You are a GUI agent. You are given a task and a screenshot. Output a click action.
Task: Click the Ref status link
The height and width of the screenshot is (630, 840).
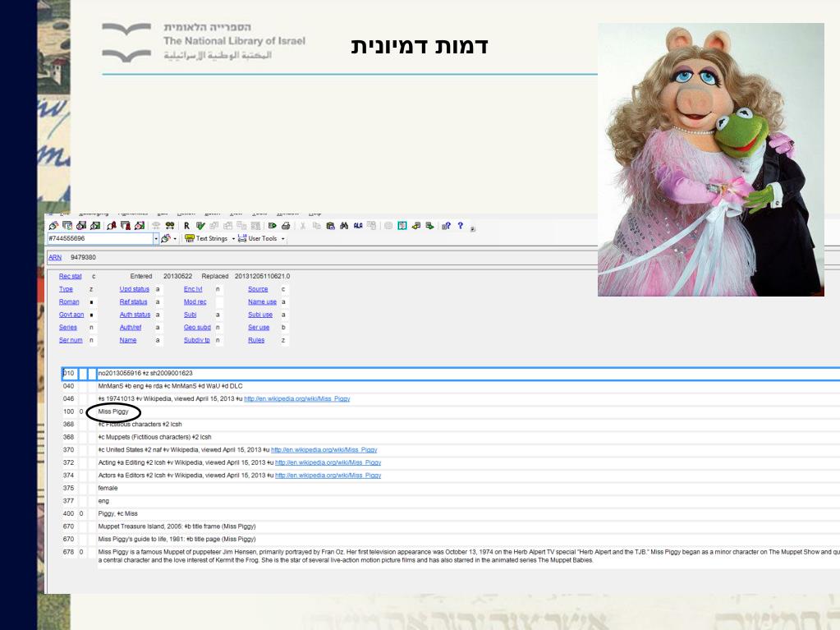(133, 302)
